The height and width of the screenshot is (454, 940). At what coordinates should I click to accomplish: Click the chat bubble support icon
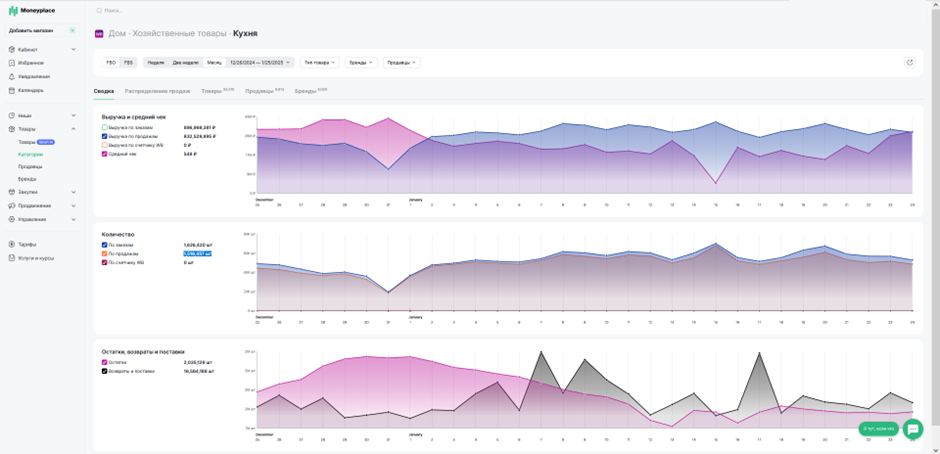(913, 429)
